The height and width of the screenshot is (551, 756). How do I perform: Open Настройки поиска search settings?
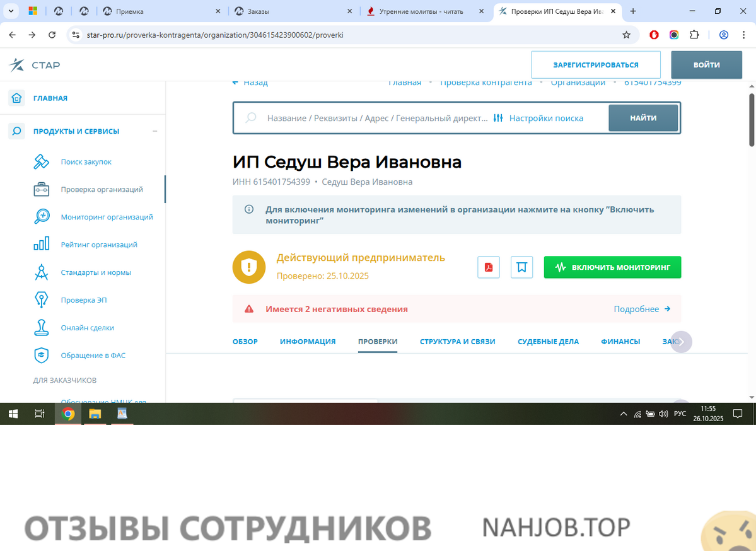click(x=538, y=118)
